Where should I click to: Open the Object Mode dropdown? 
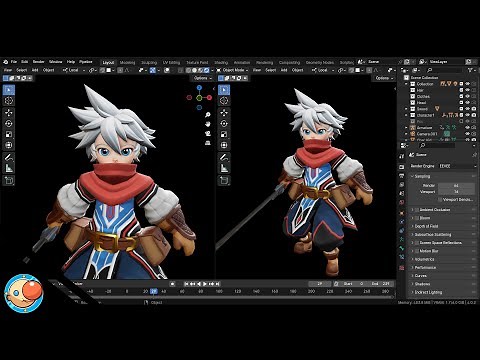tap(232, 70)
